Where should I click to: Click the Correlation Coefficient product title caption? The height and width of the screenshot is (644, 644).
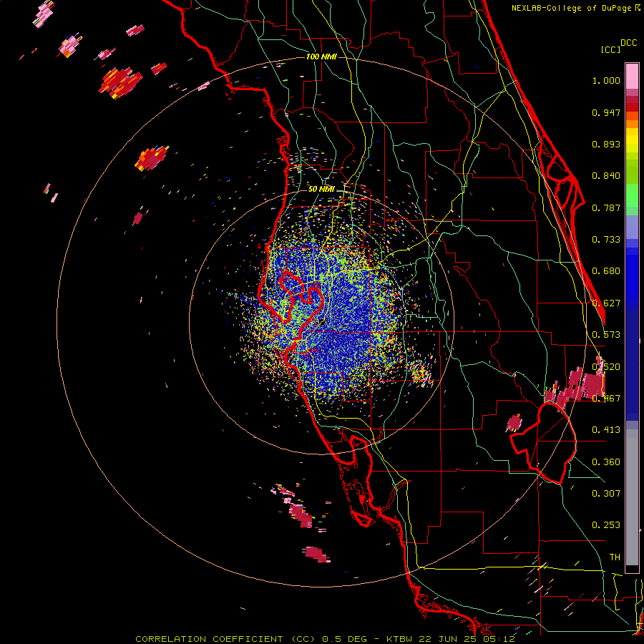point(325,639)
